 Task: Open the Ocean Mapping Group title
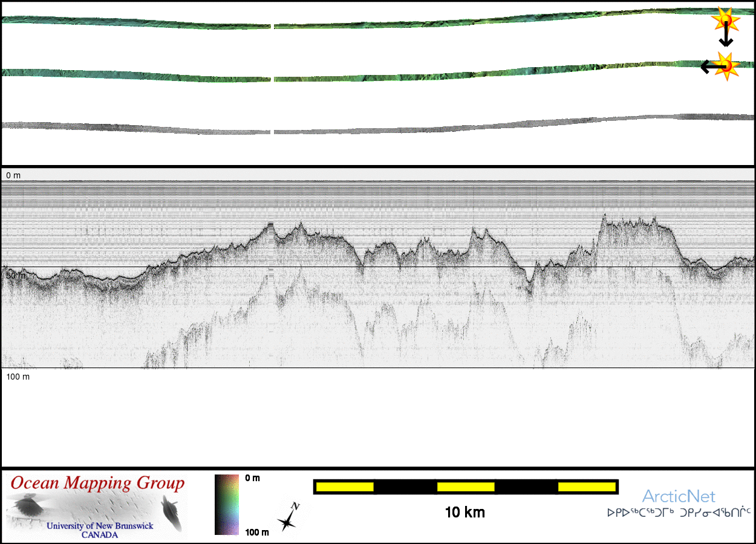pos(97,484)
